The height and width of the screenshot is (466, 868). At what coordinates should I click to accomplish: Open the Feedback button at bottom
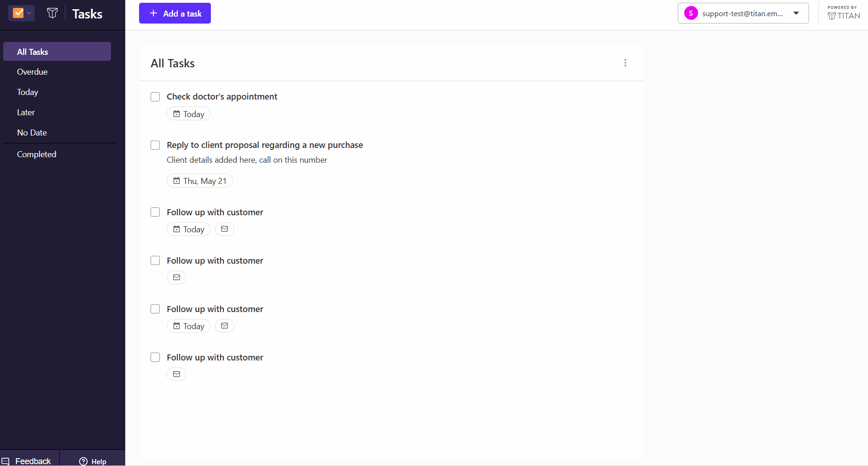pos(30,460)
